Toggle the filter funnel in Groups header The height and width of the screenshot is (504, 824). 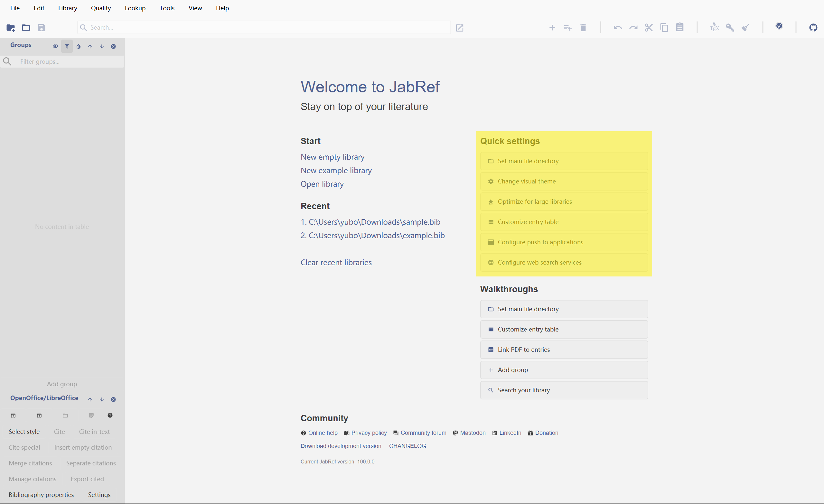click(67, 46)
